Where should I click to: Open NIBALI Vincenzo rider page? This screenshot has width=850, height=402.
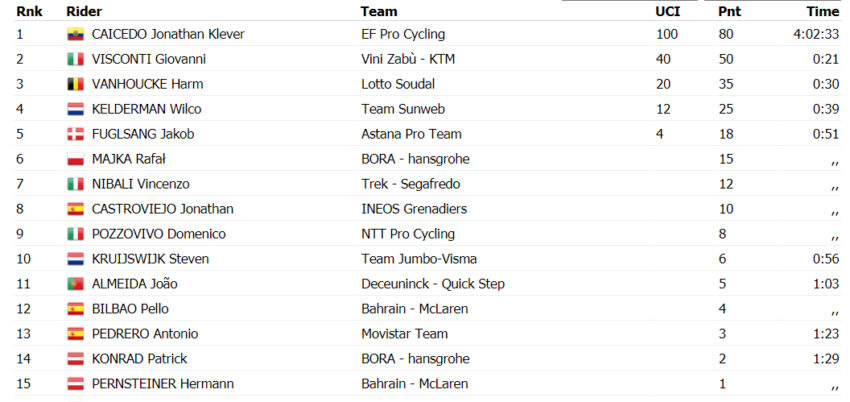point(141,184)
